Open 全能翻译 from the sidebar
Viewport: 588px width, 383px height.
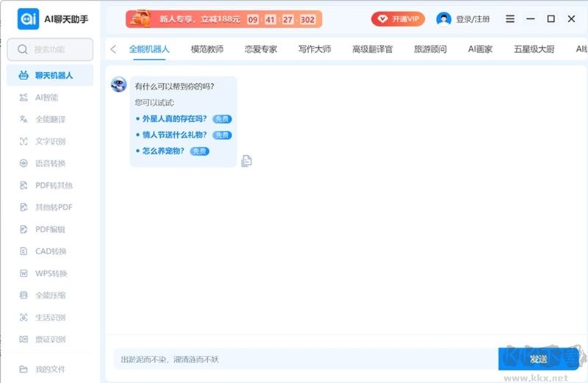(50, 119)
